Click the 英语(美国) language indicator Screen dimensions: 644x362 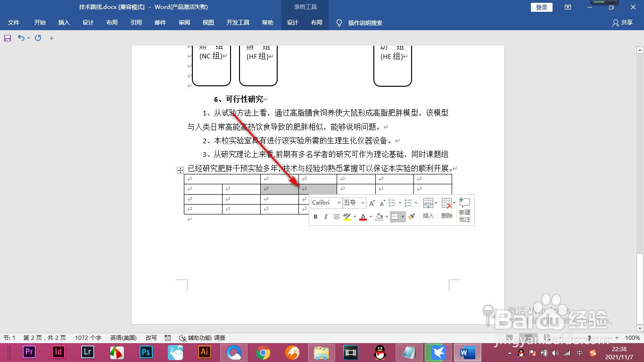[x=124, y=338]
